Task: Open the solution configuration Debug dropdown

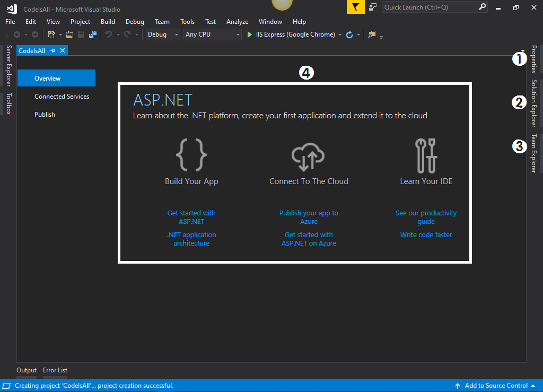Action: point(163,34)
